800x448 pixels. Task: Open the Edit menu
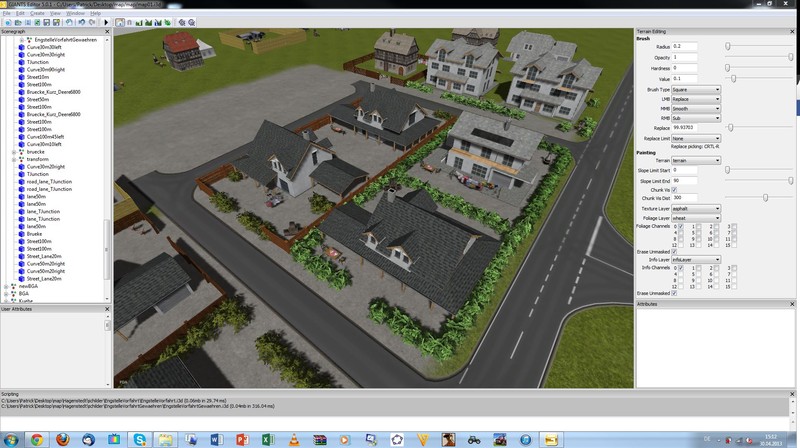pos(20,13)
